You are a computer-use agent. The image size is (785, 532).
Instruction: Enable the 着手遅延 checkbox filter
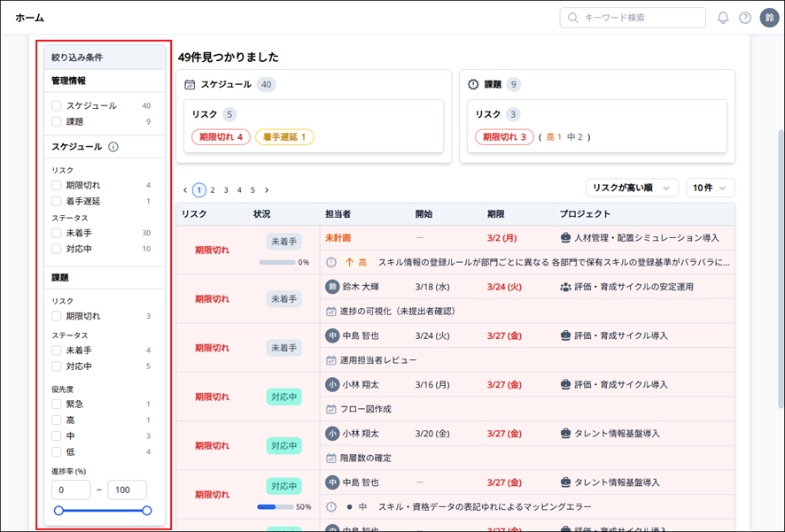coord(57,202)
